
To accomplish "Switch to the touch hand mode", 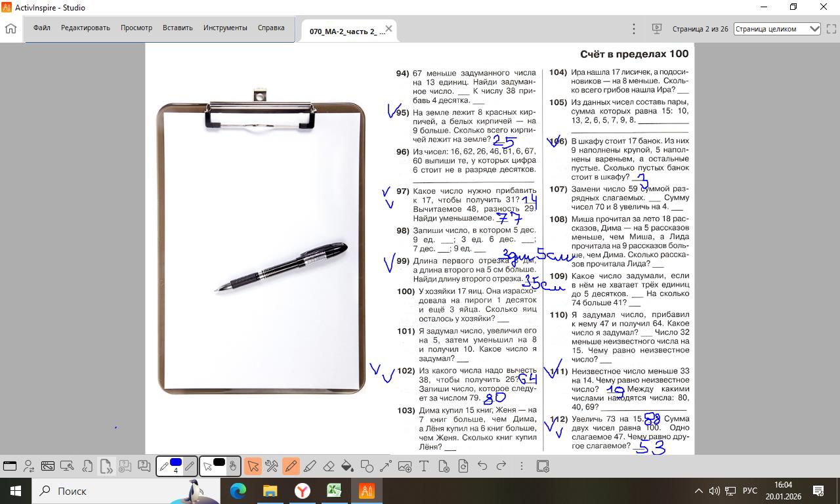I will tap(232, 467).
